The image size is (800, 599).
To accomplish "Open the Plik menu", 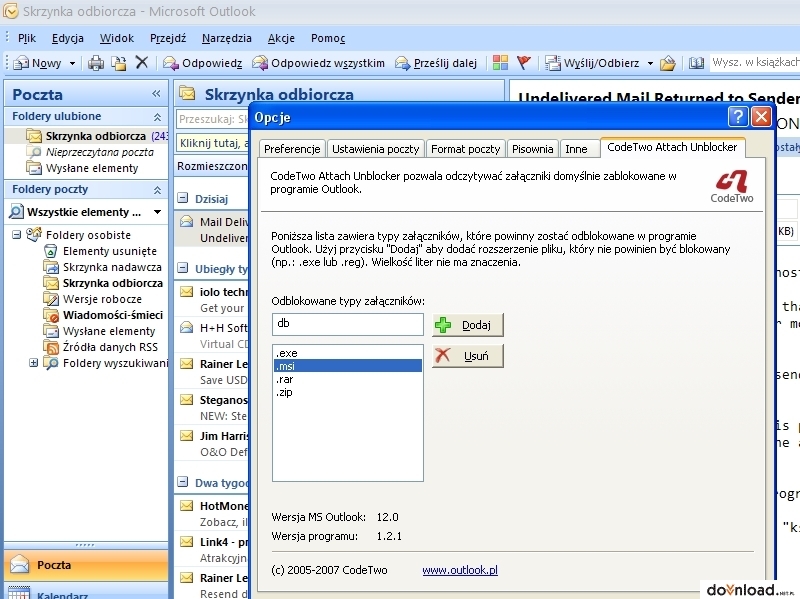I will coord(27,38).
